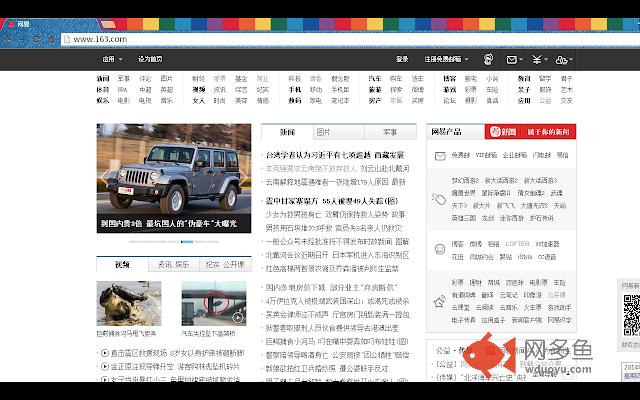This screenshot has width=640, height=400.
Task: Open the 新闻客户端 product link
Action: coord(527,320)
